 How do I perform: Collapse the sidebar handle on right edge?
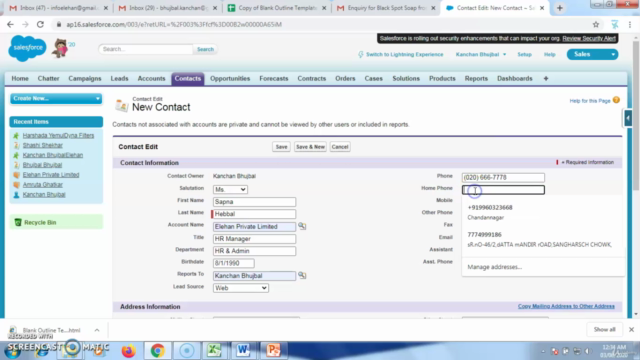tap(628, 118)
